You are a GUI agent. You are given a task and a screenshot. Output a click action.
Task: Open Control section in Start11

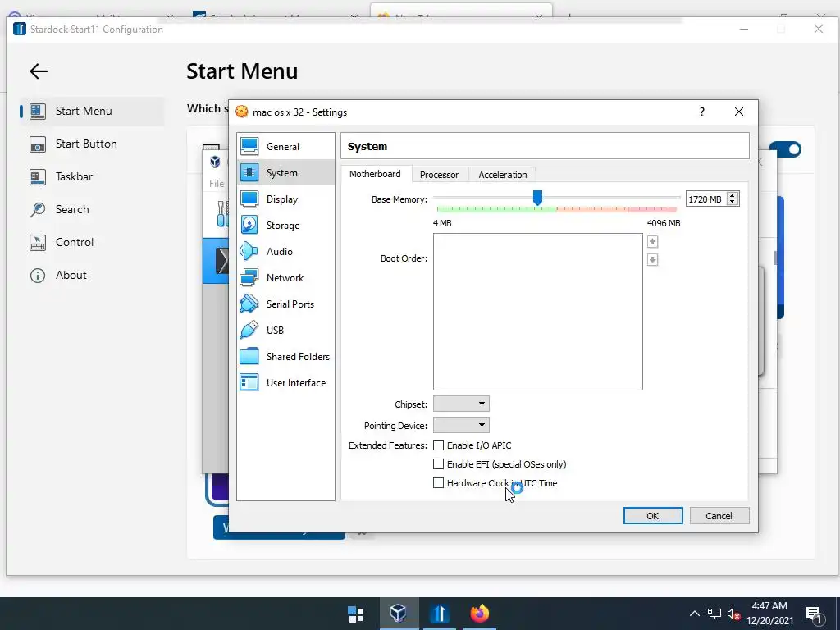(92, 242)
